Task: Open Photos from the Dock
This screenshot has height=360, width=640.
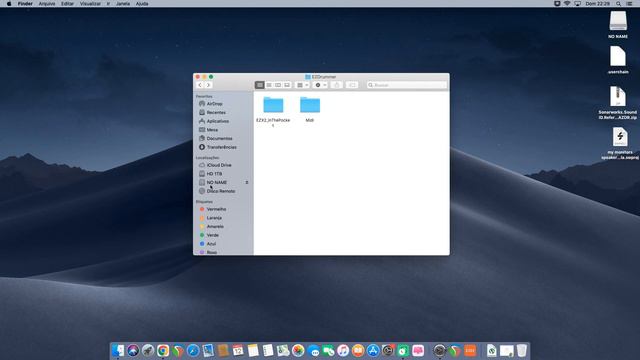Action: pos(298,351)
